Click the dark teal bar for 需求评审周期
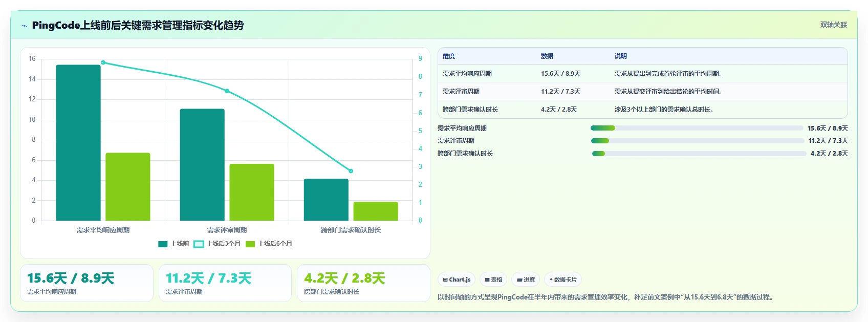Screen dimensions: 868x322 pos(202,165)
